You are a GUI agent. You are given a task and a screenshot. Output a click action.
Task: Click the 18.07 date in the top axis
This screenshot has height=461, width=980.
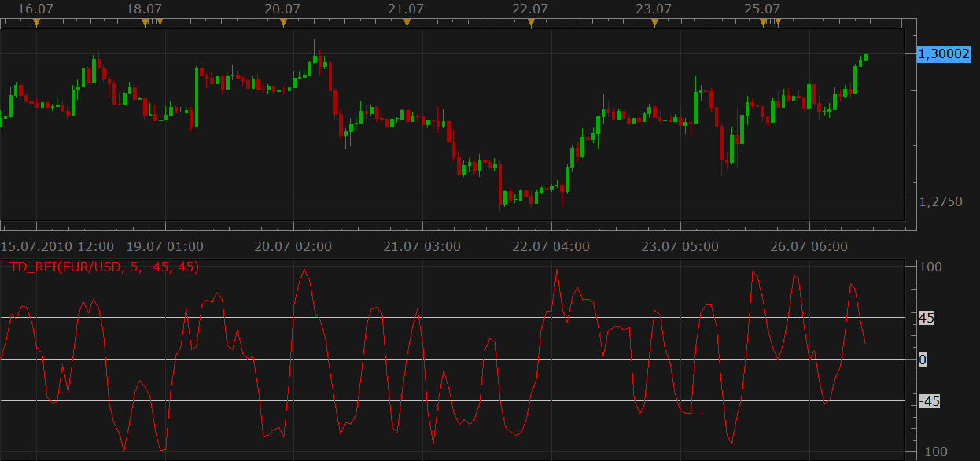pos(144,9)
